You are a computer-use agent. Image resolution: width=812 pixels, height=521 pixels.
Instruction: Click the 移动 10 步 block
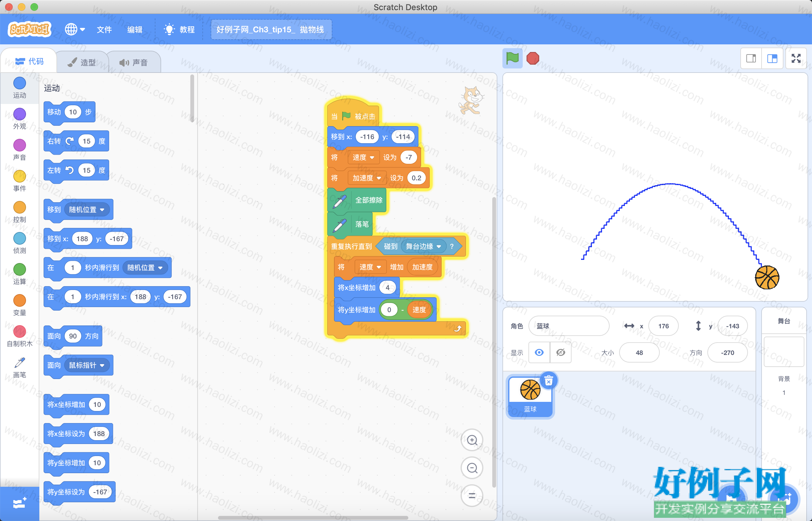point(69,112)
